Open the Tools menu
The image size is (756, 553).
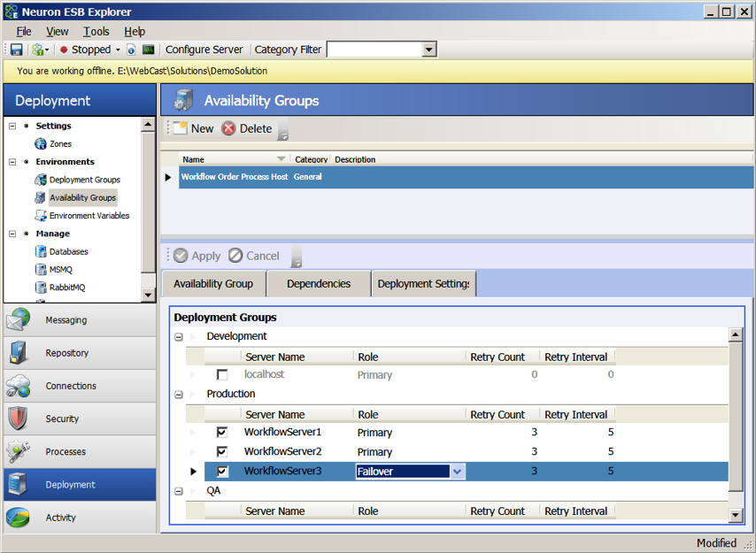(96, 31)
